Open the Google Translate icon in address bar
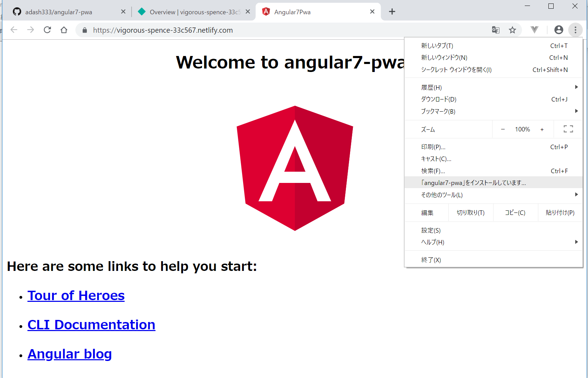This screenshot has width=588, height=378. (x=496, y=30)
